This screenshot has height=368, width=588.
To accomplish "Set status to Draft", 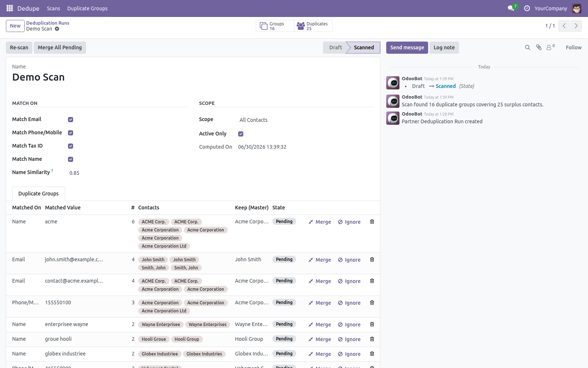I will tap(335, 47).
